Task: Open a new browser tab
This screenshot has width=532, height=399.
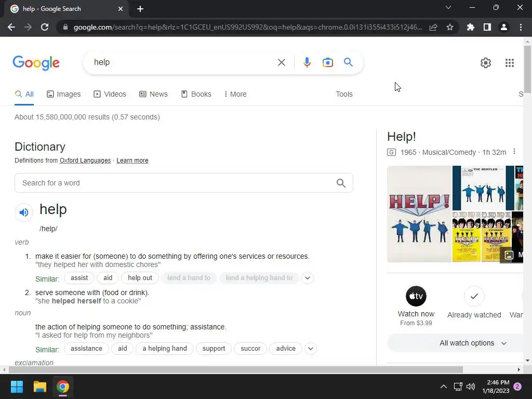Action: (140, 9)
